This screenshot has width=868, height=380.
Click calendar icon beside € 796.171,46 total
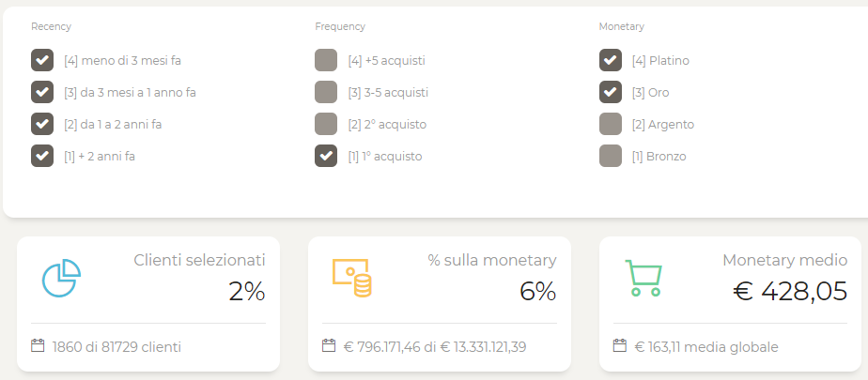pos(329,345)
